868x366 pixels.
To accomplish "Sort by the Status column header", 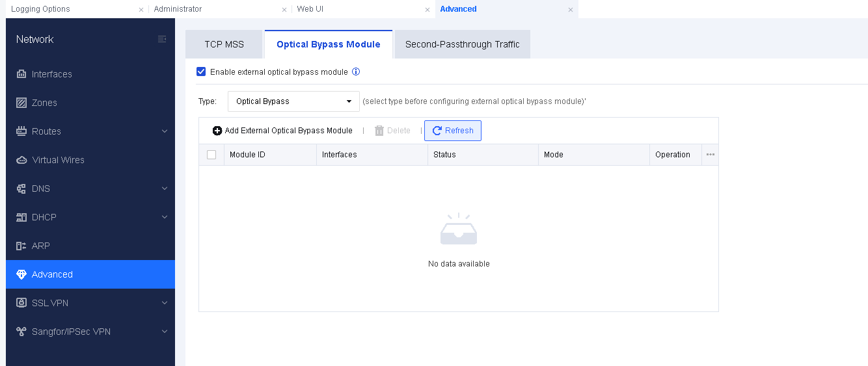I will tap(444, 155).
